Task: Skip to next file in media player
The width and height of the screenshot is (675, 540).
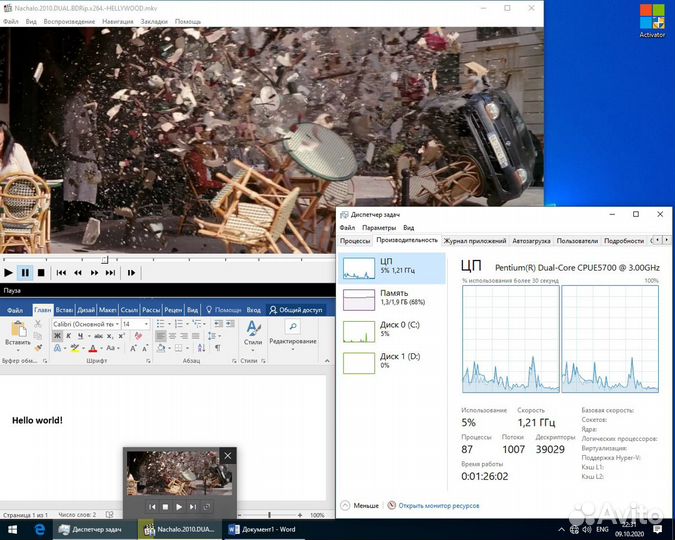Action: coord(111,273)
